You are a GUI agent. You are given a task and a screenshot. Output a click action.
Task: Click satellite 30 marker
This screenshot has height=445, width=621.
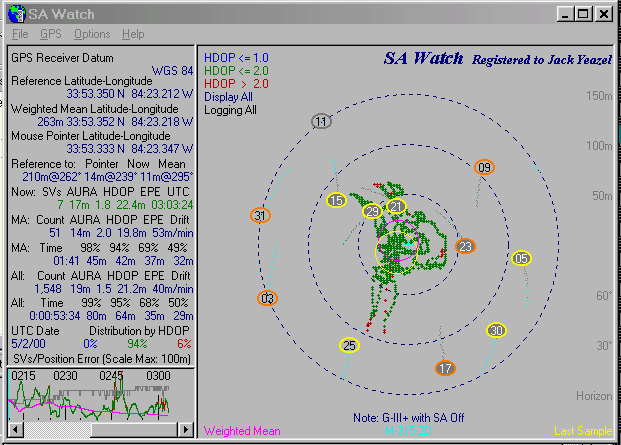point(497,331)
